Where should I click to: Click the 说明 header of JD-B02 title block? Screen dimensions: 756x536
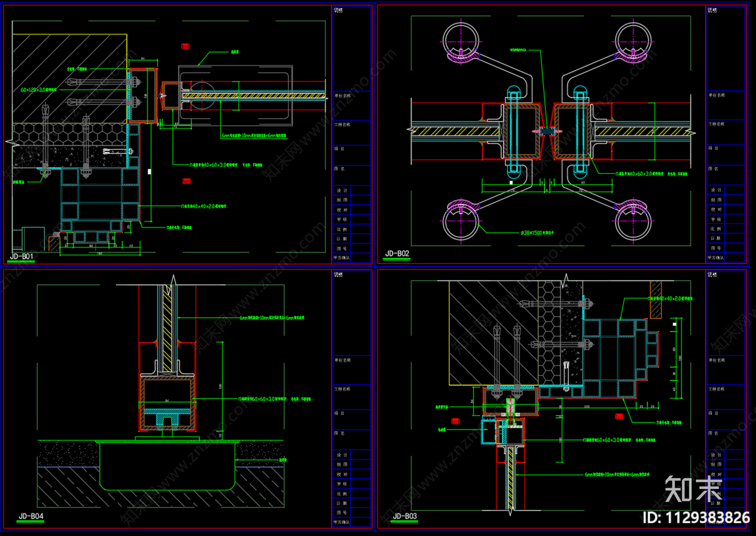click(x=712, y=10)
